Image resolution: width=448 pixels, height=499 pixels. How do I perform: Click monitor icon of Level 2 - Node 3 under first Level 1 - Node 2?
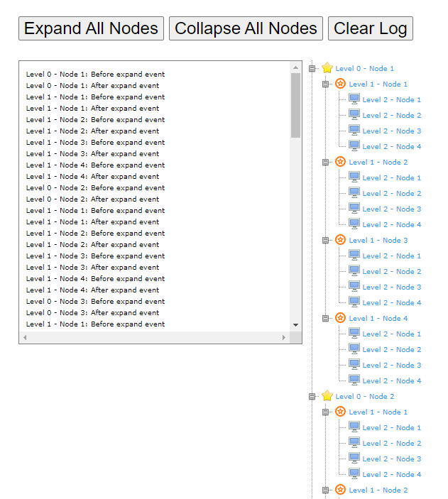tap(354, 208)
